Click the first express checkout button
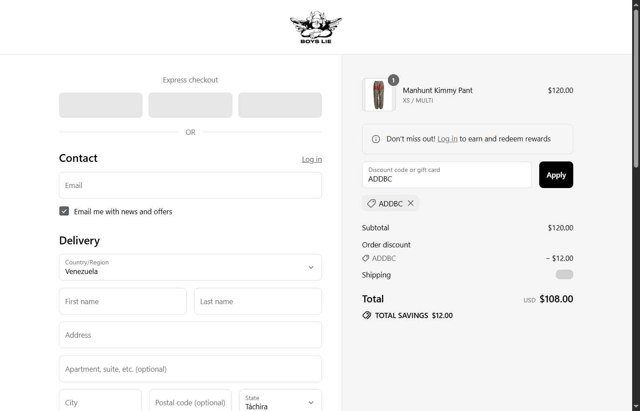The height and width of the screenshot is (411, 640). click(x=101, y=105)
